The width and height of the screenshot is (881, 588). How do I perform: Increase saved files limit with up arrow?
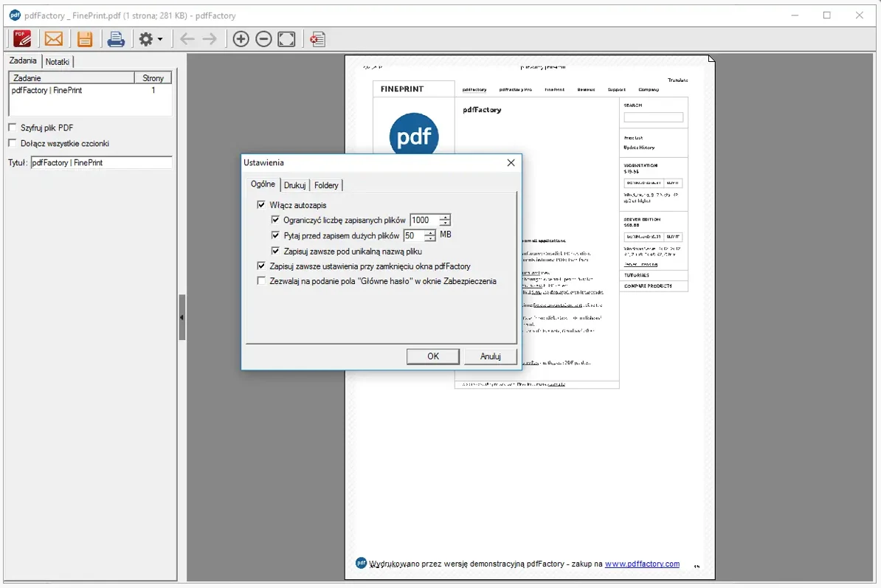[445, 217]
